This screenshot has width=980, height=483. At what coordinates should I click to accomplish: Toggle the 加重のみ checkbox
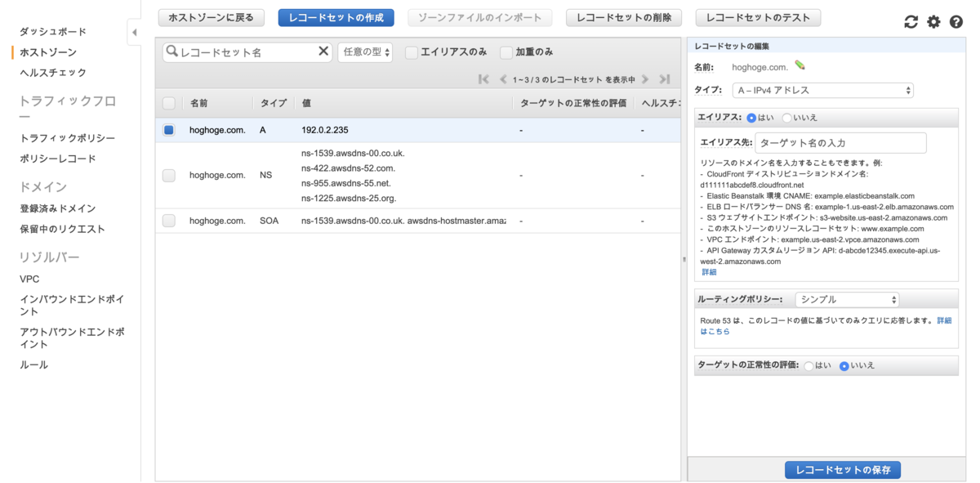coord(506,52)
